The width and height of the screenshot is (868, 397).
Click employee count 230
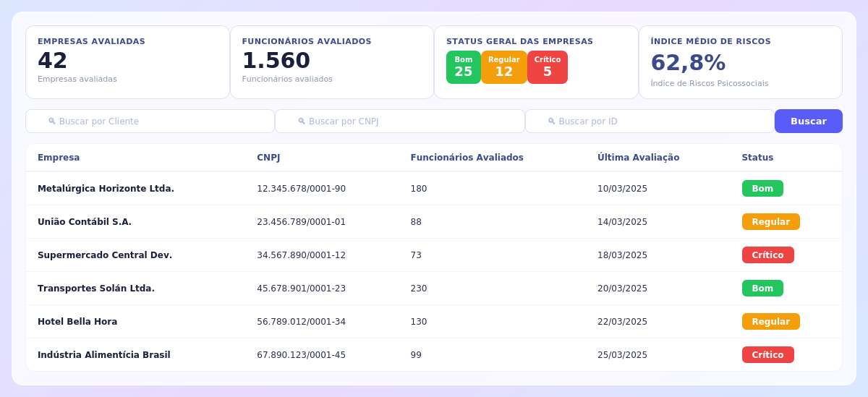click(419, 289)
